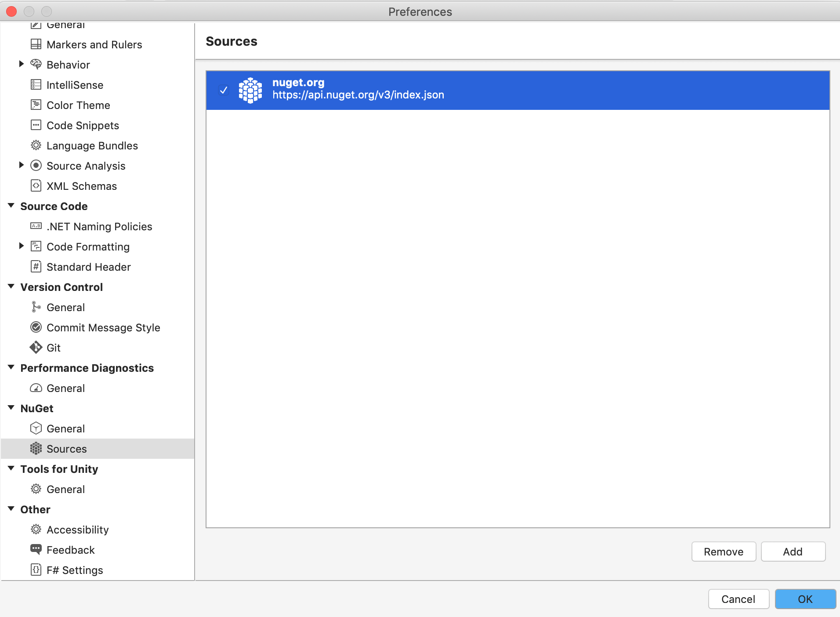840x617 pixels.
Task: Open .NET Naming Policies settings
Action: pos(99,226)
